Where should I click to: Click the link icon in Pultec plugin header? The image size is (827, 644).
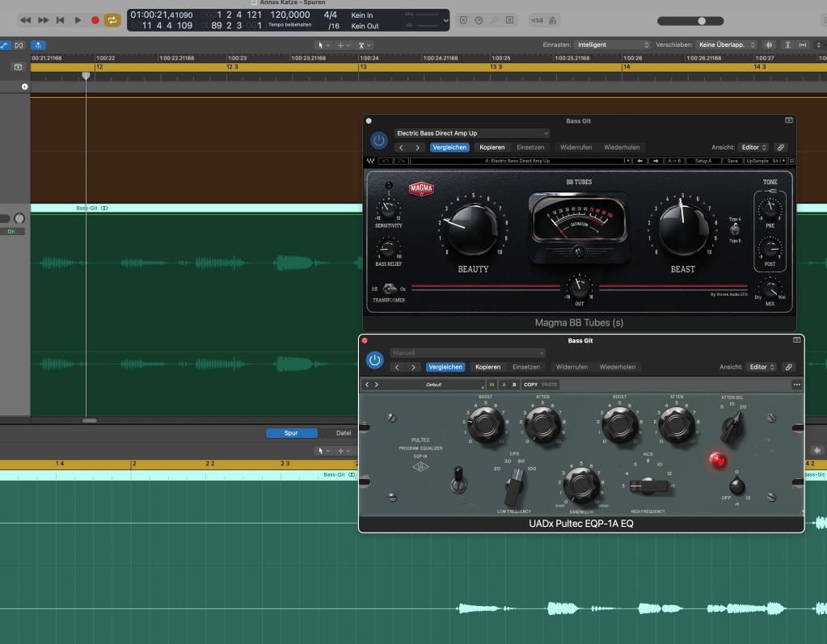pyautogui.click(x=788, y=367)
